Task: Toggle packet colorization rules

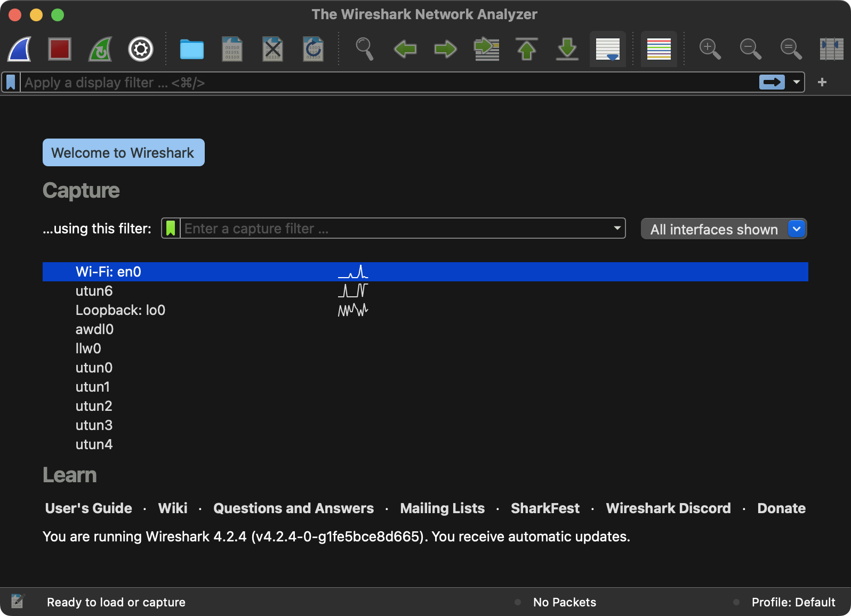Action: pyautogui.click(x=659, y=49)
